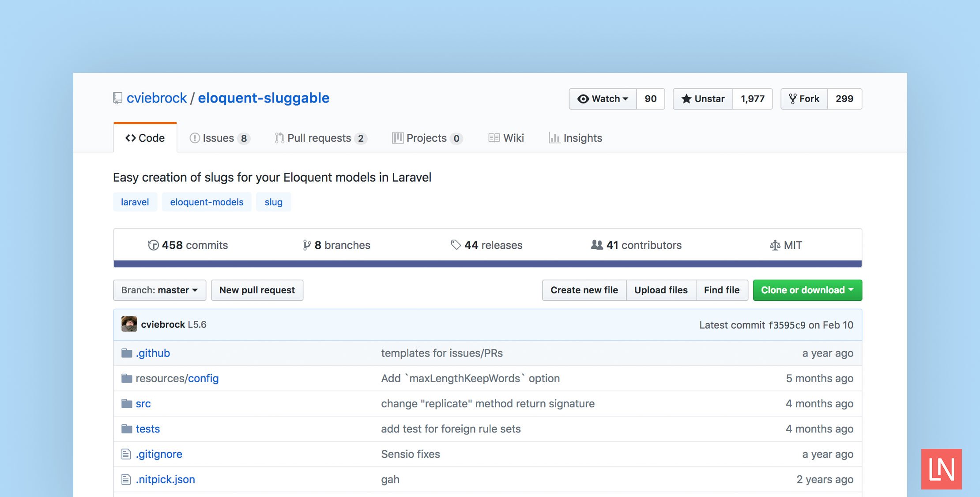Expand the Clone or download menu

point(807,290)
